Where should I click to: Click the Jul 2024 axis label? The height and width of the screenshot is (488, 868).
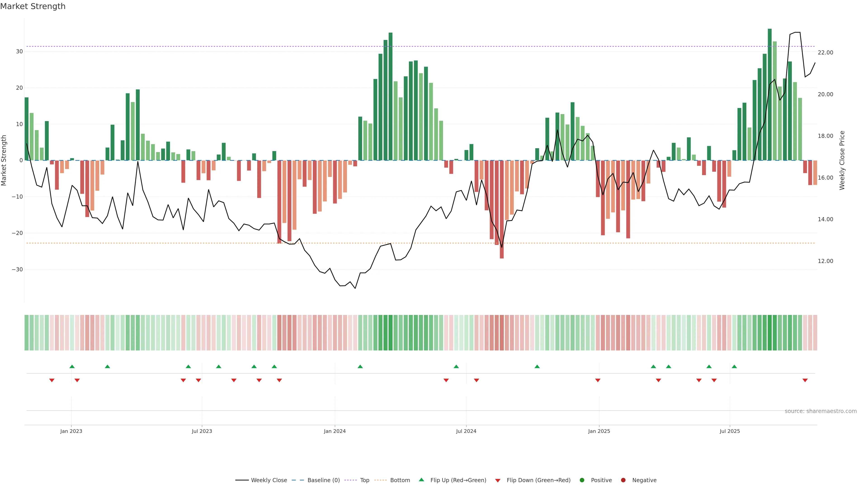(x=466, y=431)
